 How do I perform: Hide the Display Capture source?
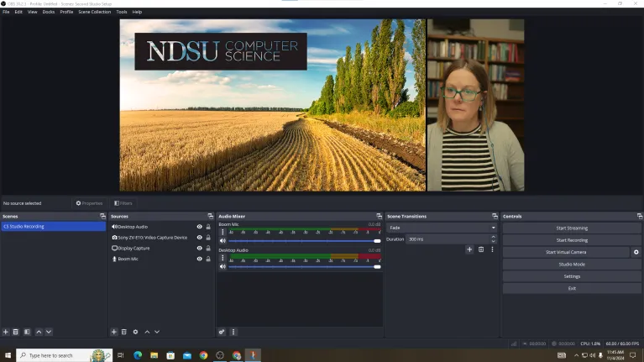(x=200, y=249)
